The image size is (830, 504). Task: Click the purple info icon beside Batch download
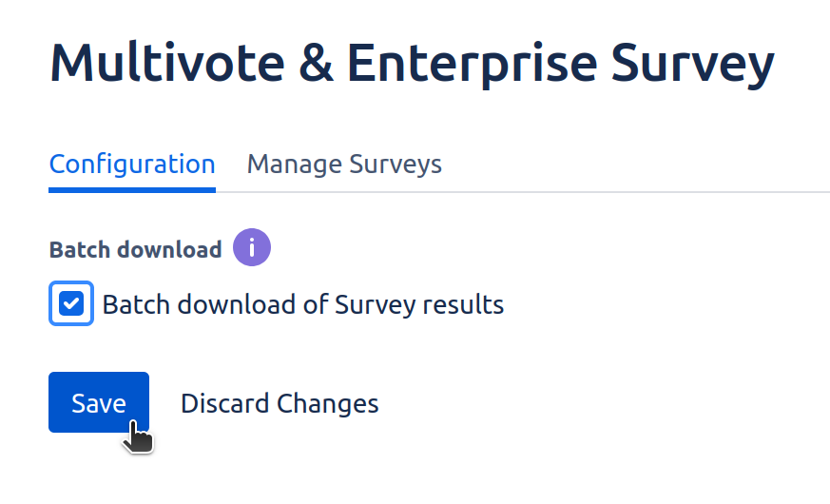[x=252, y=248]
